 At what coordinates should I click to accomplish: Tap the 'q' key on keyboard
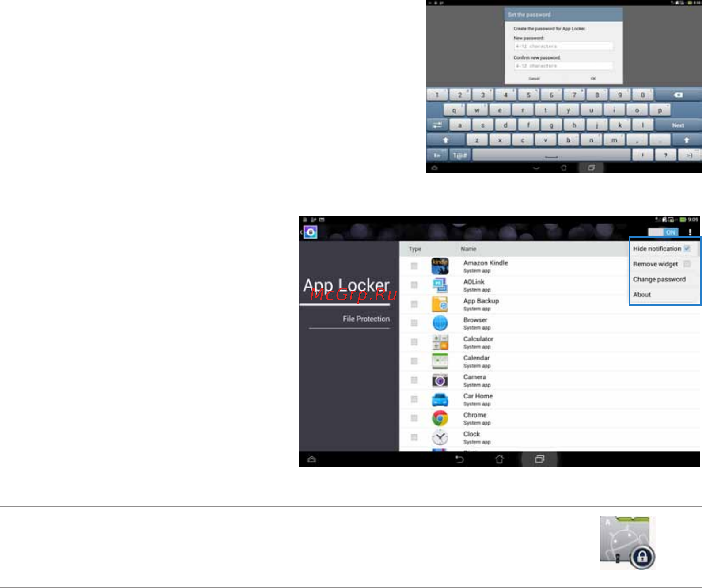click(454, 110)
